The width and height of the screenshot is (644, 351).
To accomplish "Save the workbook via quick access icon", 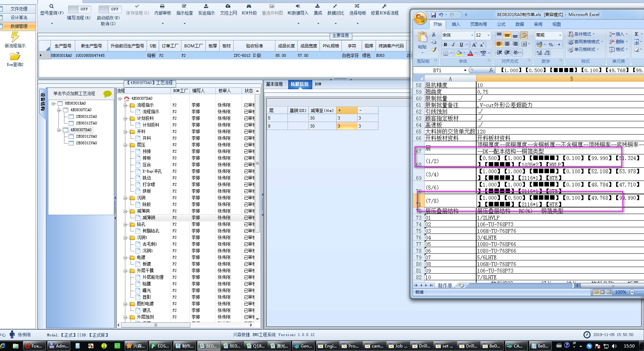I will coord(433,15).
